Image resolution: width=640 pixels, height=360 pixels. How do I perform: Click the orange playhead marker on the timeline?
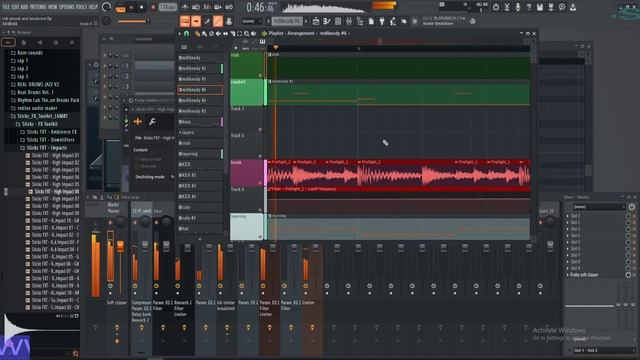point(276,47)
